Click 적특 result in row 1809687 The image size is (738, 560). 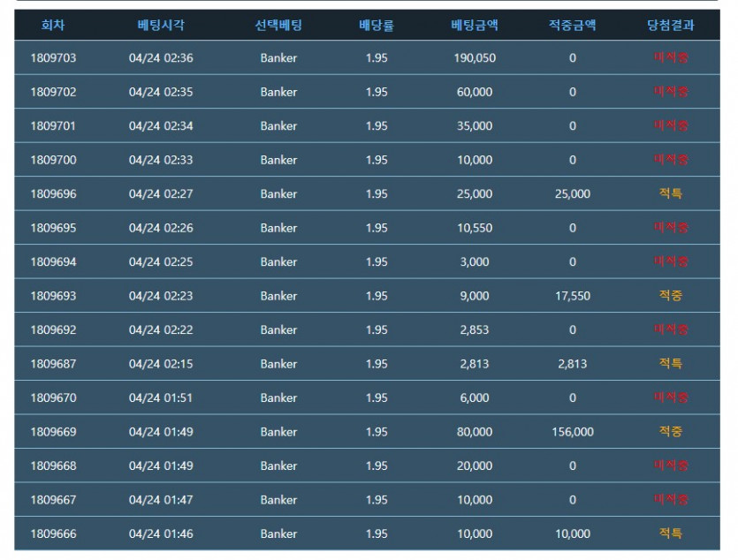671,363
